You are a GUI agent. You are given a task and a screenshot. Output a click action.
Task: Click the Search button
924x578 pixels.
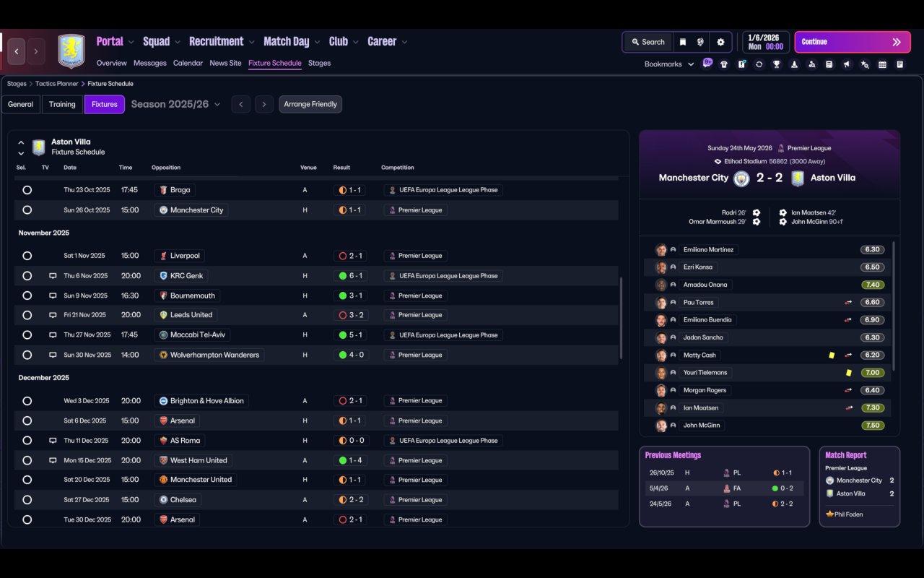pyautogui.click(x=648, y=42)
